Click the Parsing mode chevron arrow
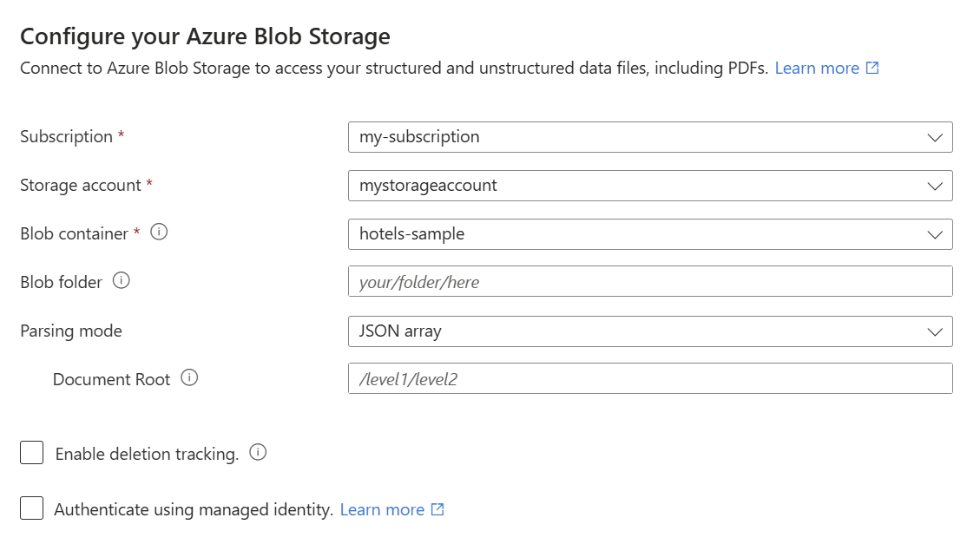 934,331
